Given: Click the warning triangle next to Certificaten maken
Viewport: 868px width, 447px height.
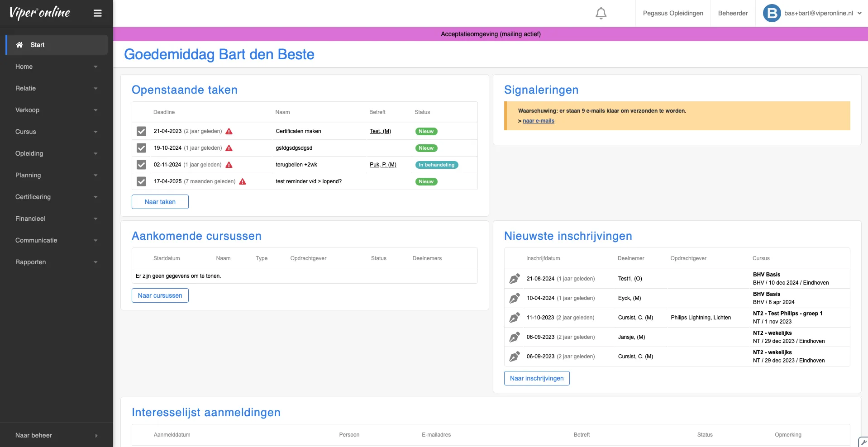Looking at the screenshot, I should [229, 132].
